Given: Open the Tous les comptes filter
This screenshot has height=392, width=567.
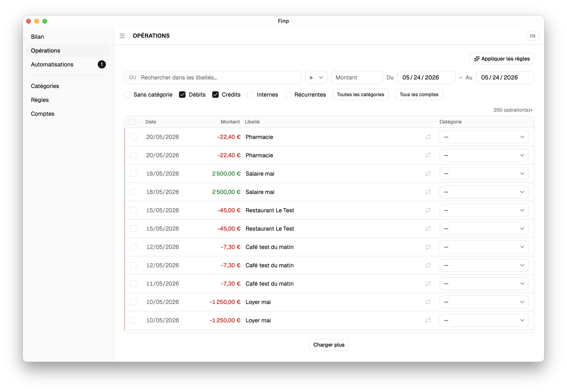Looking at the screenshot, I should click(x=419, y=95).
